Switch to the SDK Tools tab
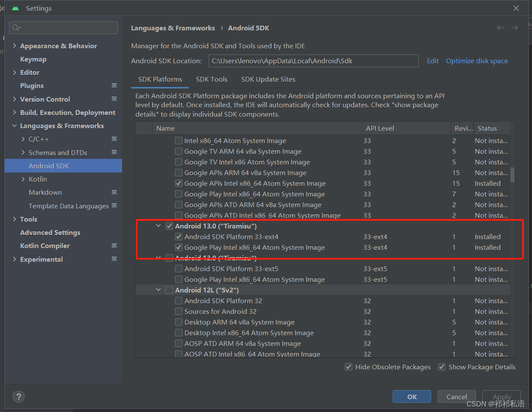Viewport: 532px width, 412px height. click(x=212, y=79)
